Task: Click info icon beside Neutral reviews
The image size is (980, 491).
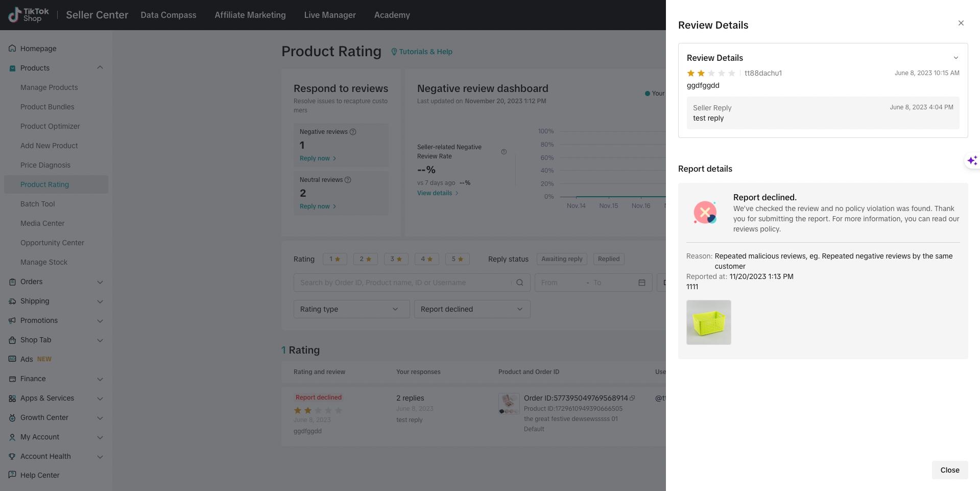Action: 348,180
